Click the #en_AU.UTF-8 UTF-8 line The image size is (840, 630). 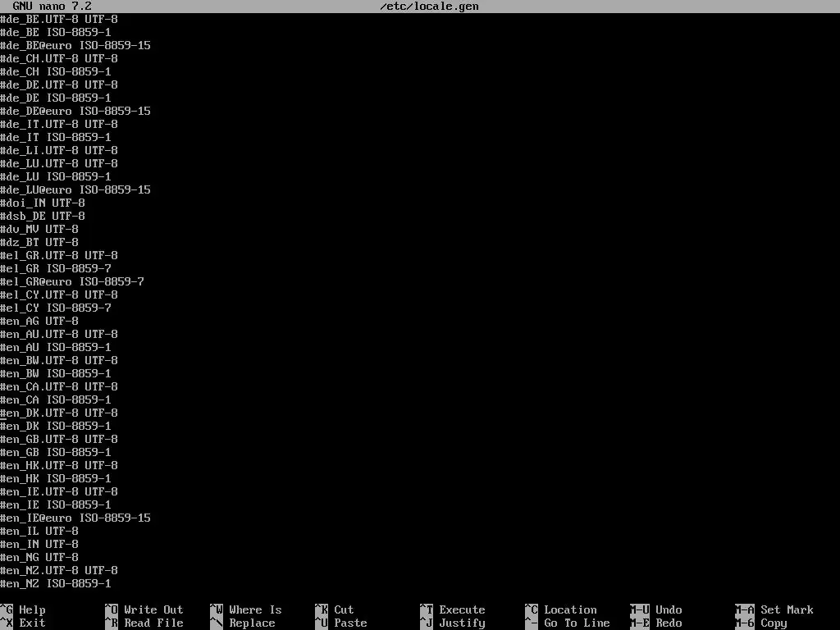(59, 335)
